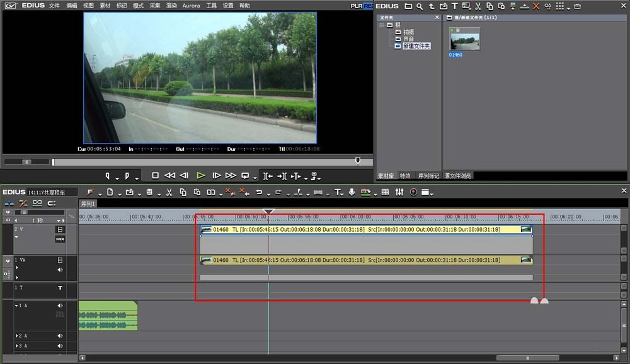Collapse the 根 root folder tree node
This screenshot has width=630, height=364.
(x=382, y=25)
